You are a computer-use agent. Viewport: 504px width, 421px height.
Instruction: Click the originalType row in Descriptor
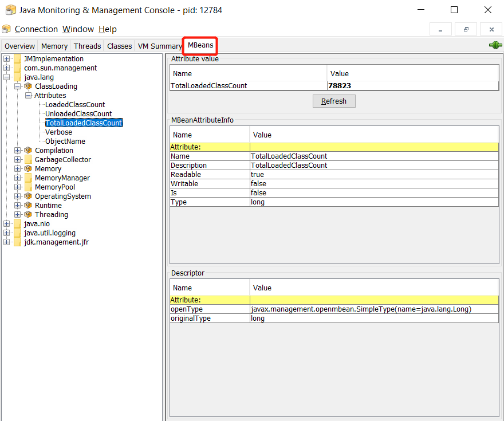(x=334, y=318)
